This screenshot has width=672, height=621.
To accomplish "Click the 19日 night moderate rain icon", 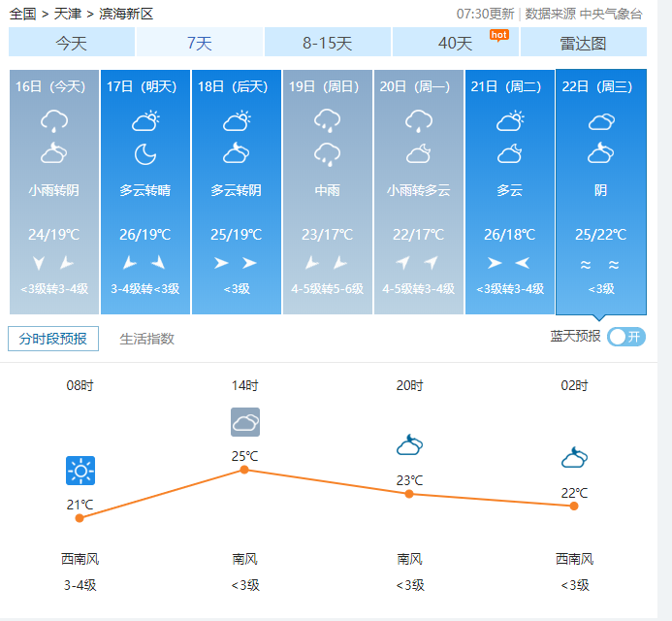I will click(x=328, y=155).
